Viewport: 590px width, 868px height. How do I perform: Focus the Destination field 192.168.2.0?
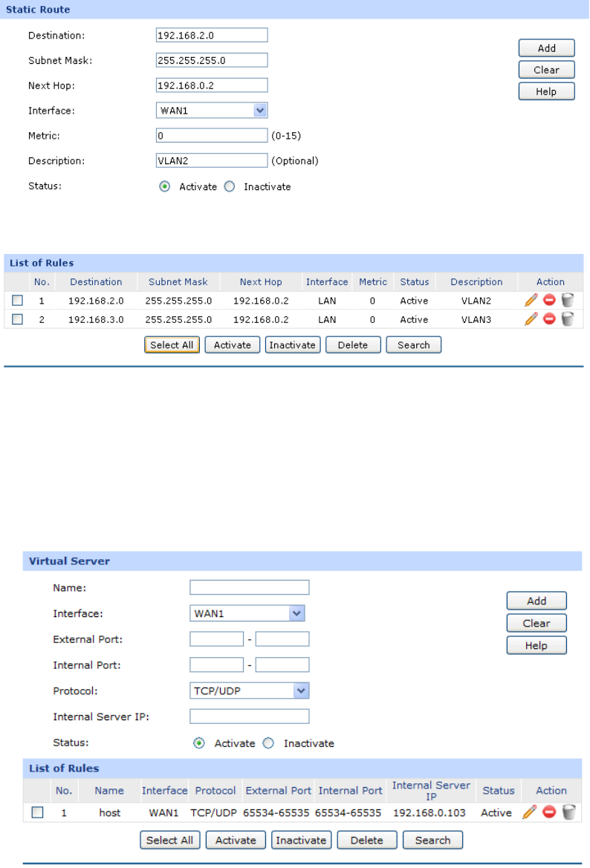[x=212, y=35]
